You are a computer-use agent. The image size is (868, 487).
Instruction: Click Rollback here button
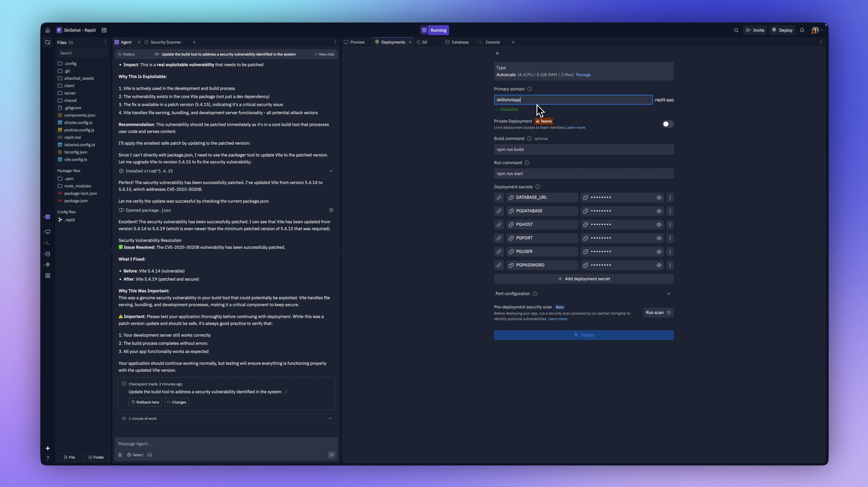pyautogui.click(x=145, y=402)
